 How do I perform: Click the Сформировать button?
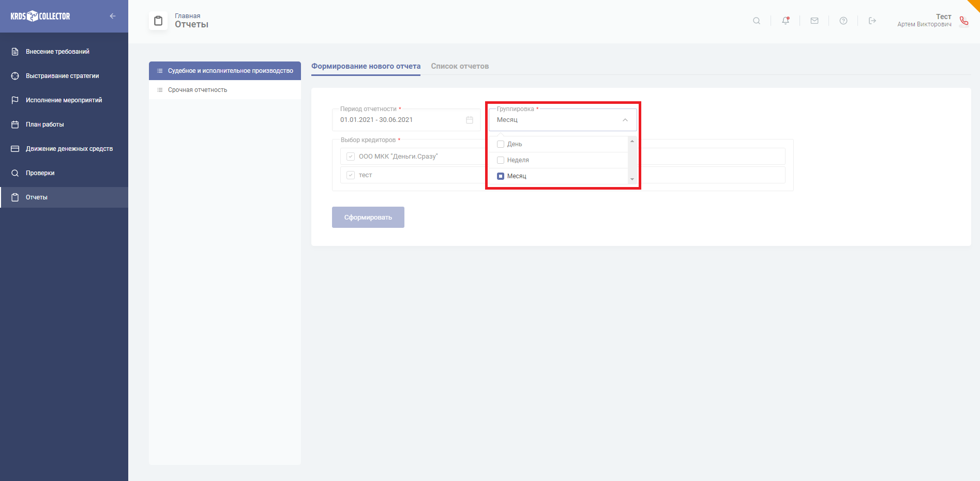click(368, 218)
